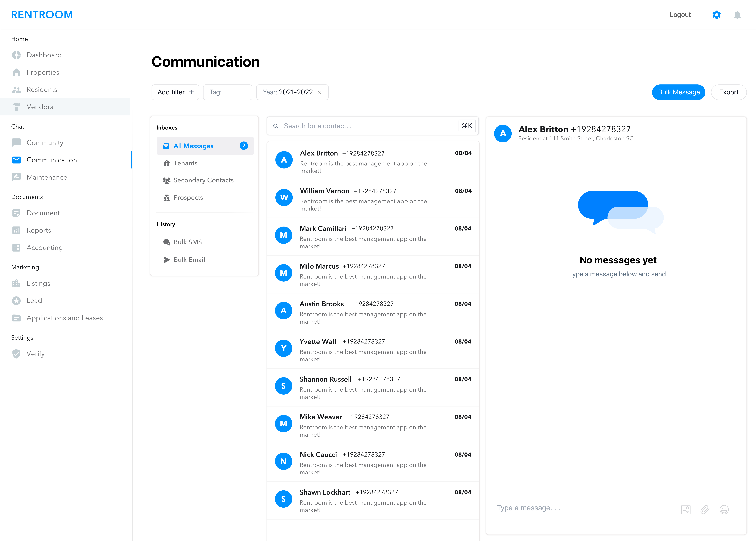Screen dimensions: 756x541
Task: Open the settings gear in top bar
Action: 717,15
